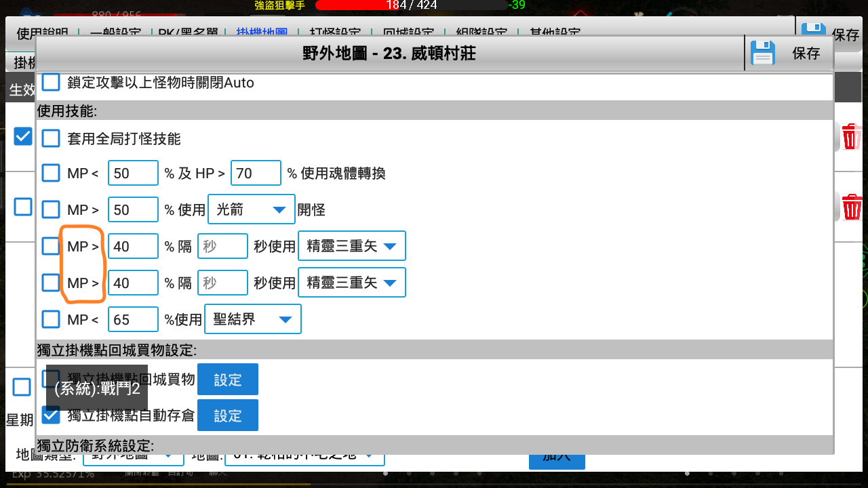Click the red 強盜狙擊手 HP bar at top
This screenshot has width=868, height=488.
[412, 5]
